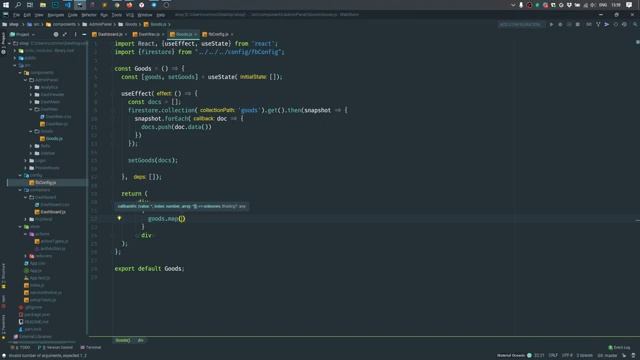Screen dimensions: 640x360
Task: Open the Refactor menu
Action: tap(89, 15)
